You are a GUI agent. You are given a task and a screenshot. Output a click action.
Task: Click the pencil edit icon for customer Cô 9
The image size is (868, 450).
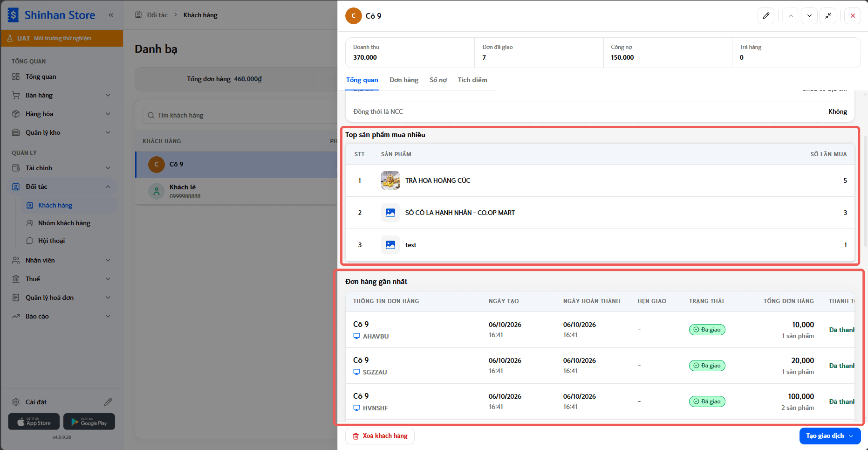(766, 16)
